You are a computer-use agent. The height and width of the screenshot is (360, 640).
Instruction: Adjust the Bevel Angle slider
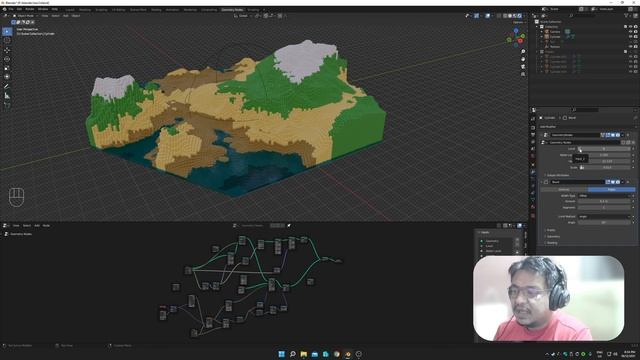pos(604,222)
